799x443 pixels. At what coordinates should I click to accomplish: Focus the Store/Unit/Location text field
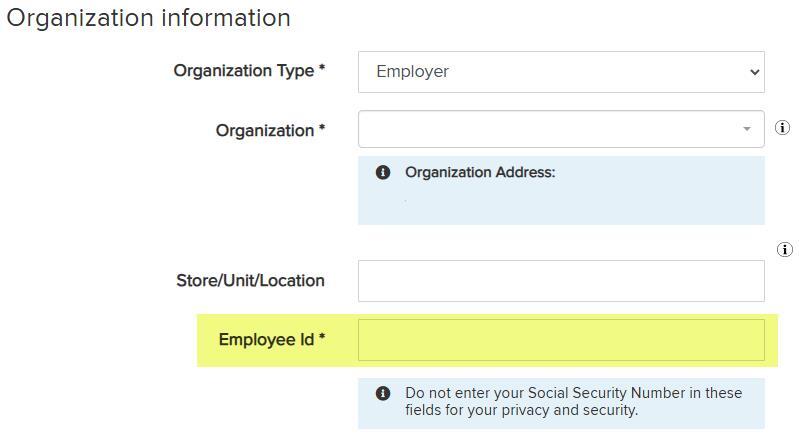561,281
